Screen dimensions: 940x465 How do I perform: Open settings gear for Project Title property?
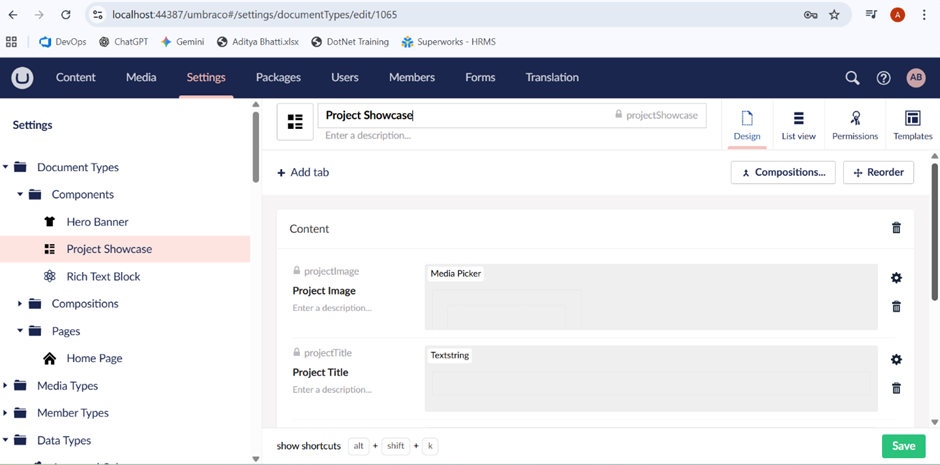pyautogui.click(x=896, y=360)
